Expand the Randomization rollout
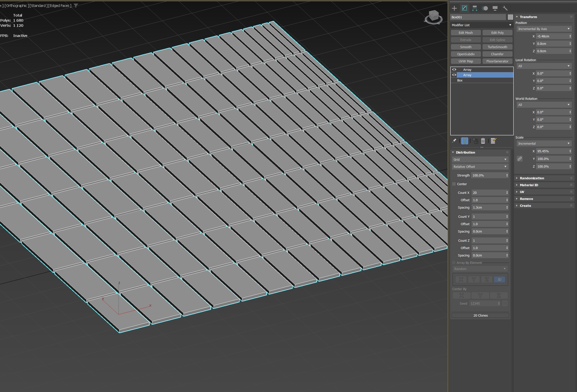Screen dimensions: 577x392 pos(544,178)
